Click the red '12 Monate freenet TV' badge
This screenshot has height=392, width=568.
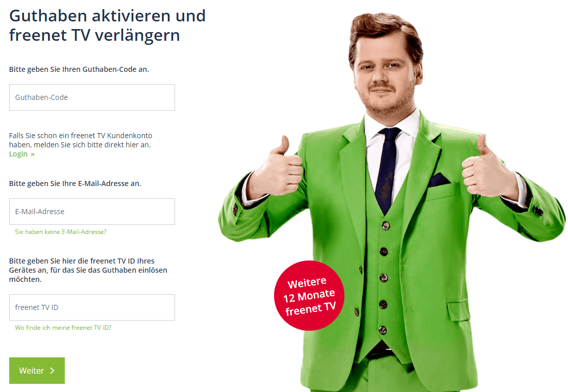coord(309,295)
